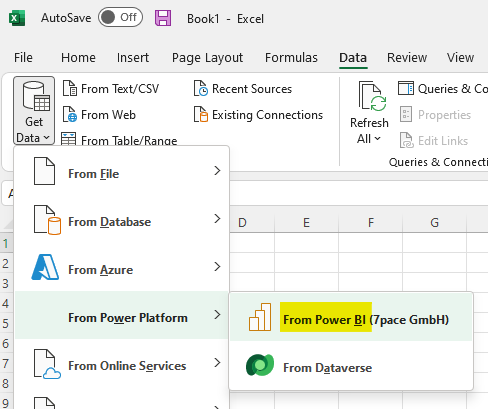Expand the From Azure submenu chevron

coord(217,267)
